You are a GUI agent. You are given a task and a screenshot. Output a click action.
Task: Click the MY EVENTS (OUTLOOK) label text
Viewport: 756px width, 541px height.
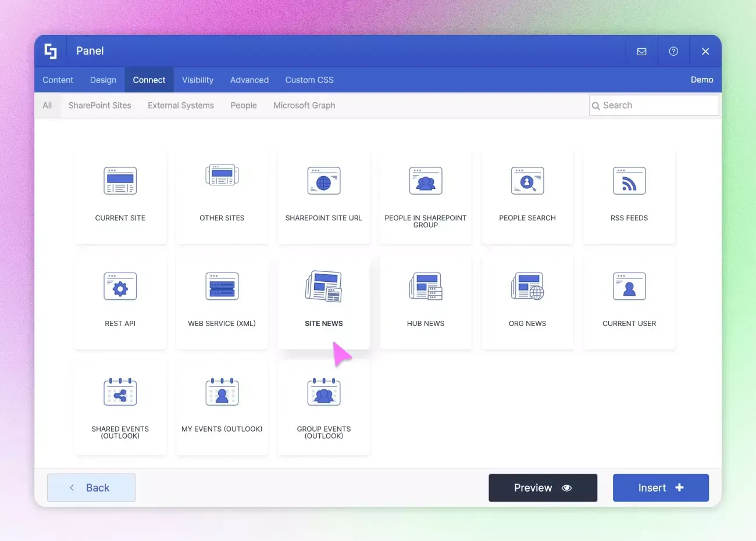pyautogui.click(x=222, y=429)
